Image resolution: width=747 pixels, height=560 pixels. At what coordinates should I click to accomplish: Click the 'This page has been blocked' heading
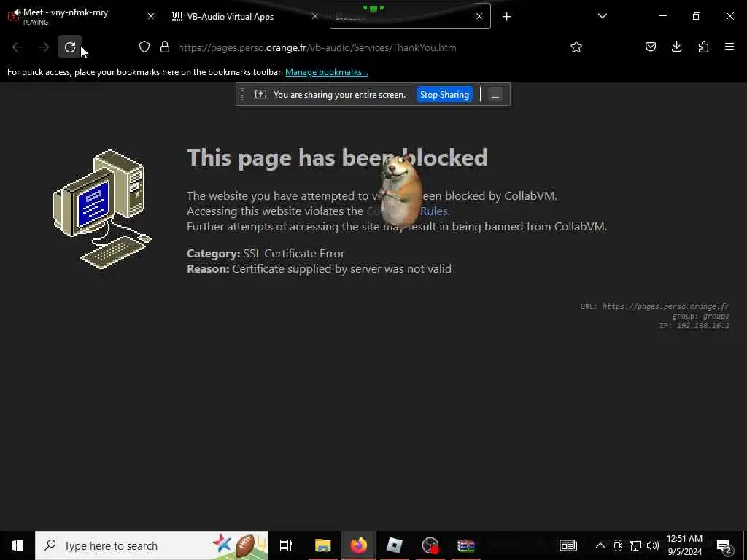337,157
